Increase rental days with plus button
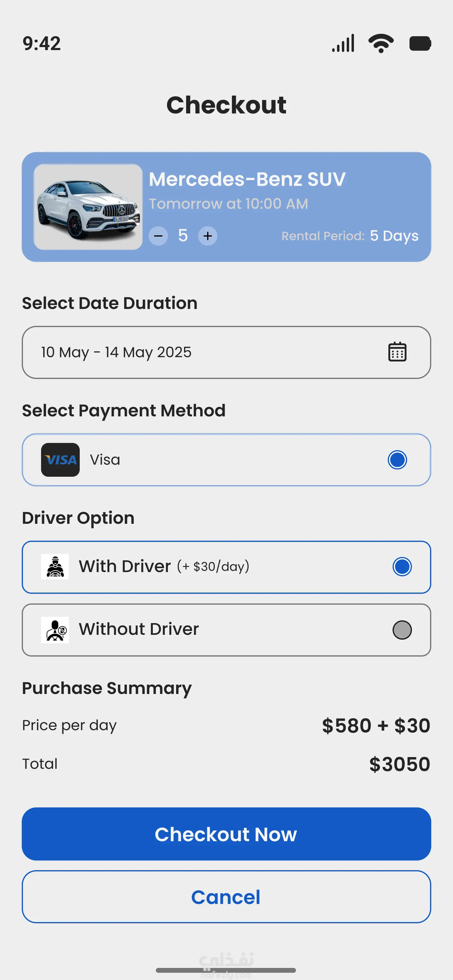 pos(207,236)
